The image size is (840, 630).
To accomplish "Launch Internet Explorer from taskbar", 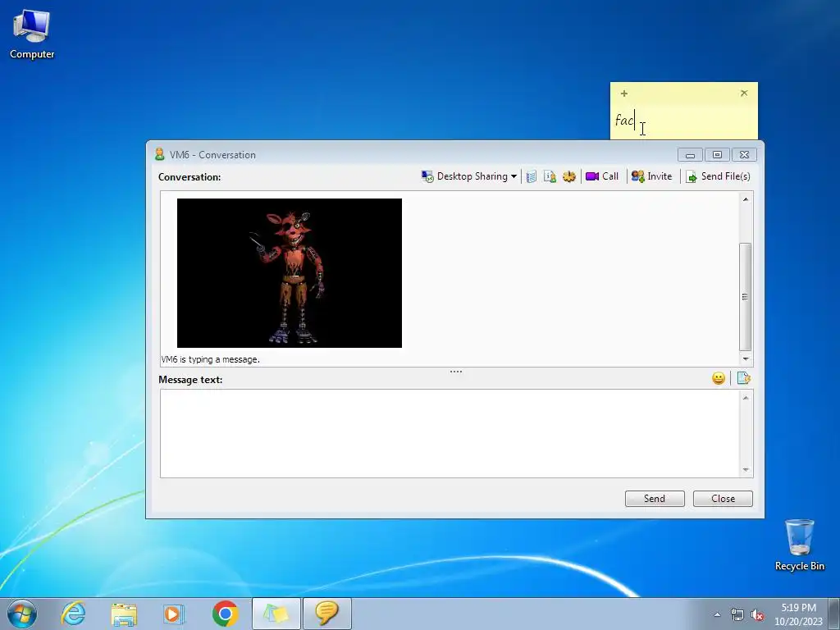I will (x=73, y=614).
